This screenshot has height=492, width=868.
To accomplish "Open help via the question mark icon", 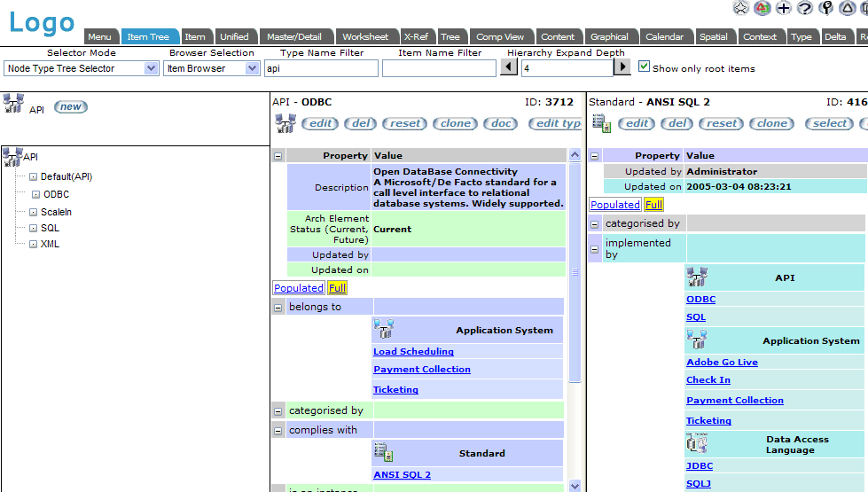I will coord(805,8).
